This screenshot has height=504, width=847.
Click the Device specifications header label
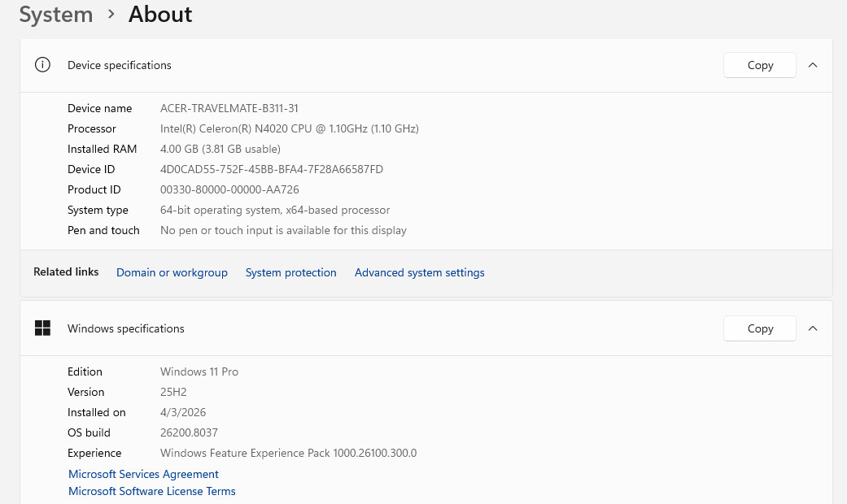tap(120, 65)
